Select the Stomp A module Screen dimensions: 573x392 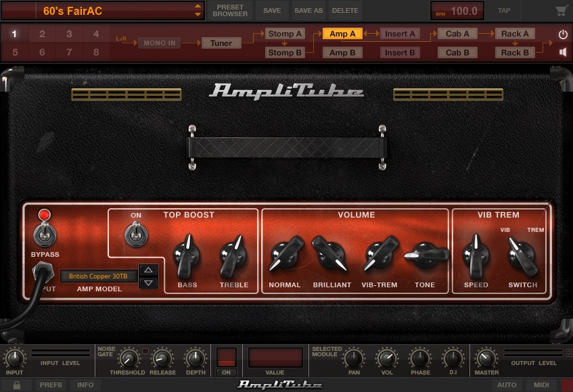coord(285,34)
